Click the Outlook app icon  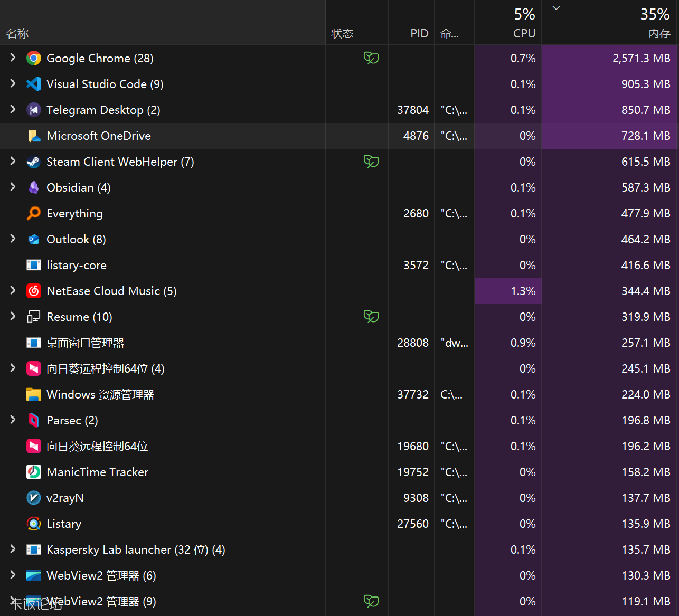[x=34, y=239]
